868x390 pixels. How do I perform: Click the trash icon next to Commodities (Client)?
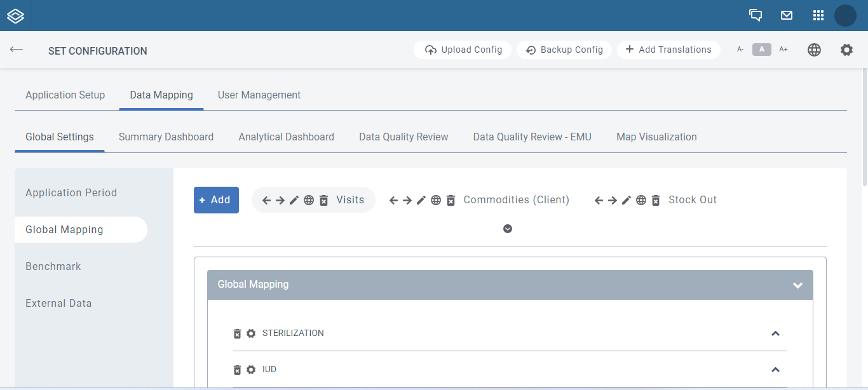[451, 199]
